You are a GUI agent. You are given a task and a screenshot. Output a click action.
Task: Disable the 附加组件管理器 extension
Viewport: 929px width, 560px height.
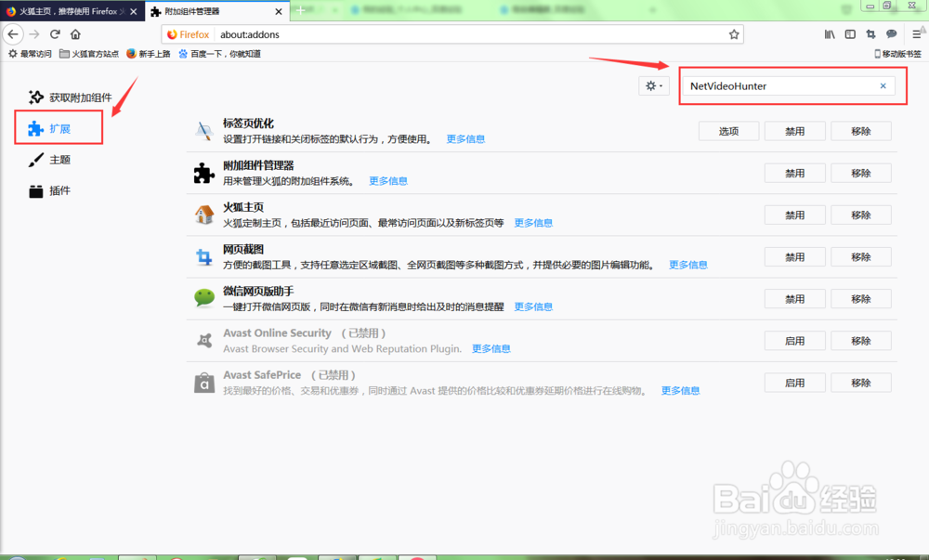tap(795, 174)
